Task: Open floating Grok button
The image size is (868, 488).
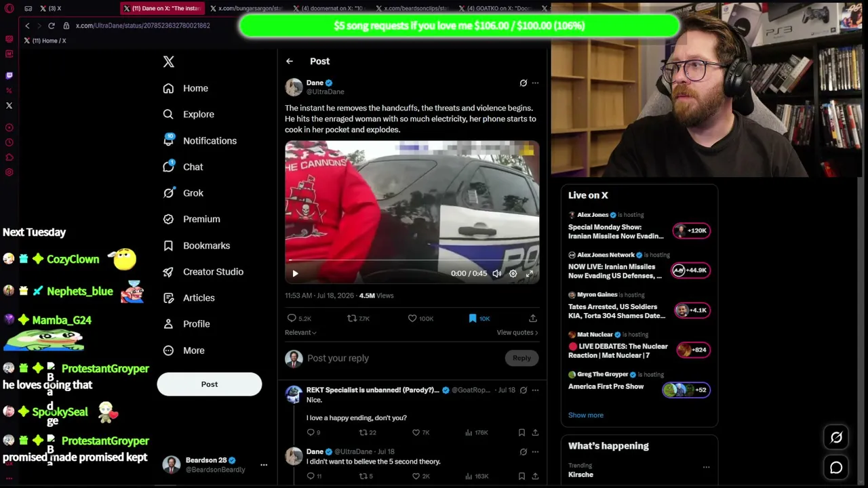Action: click(836, 438)
